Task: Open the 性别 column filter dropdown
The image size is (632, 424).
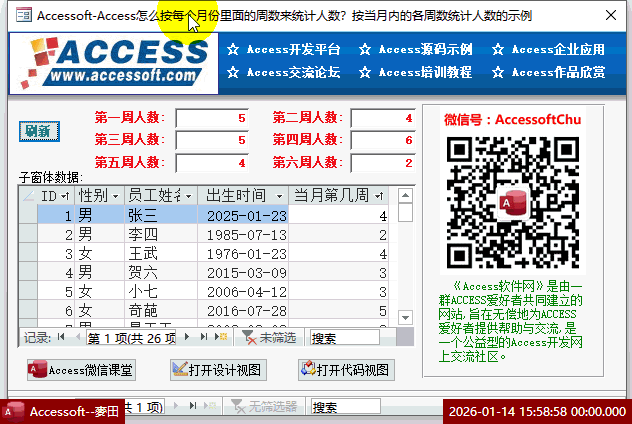Action: [x=115, y=195]
